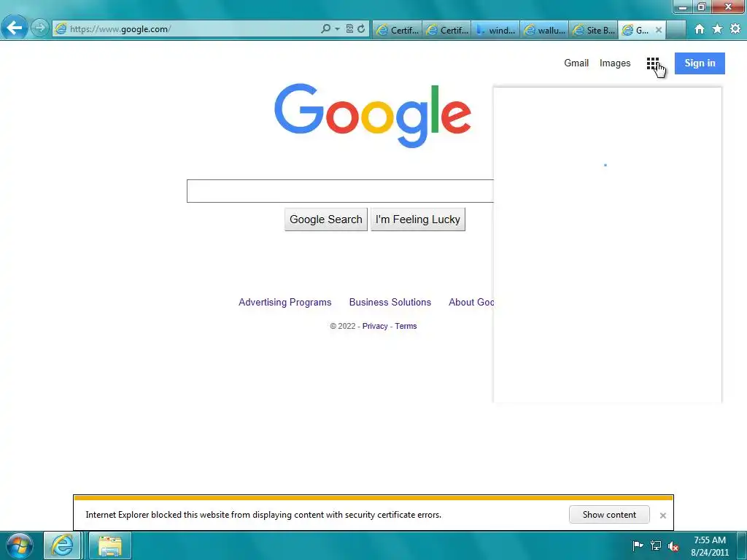Screen dimensions: 747x560
Task: Click the taskbar clock 7:55 AM
Action: click(x=709, y=546)
